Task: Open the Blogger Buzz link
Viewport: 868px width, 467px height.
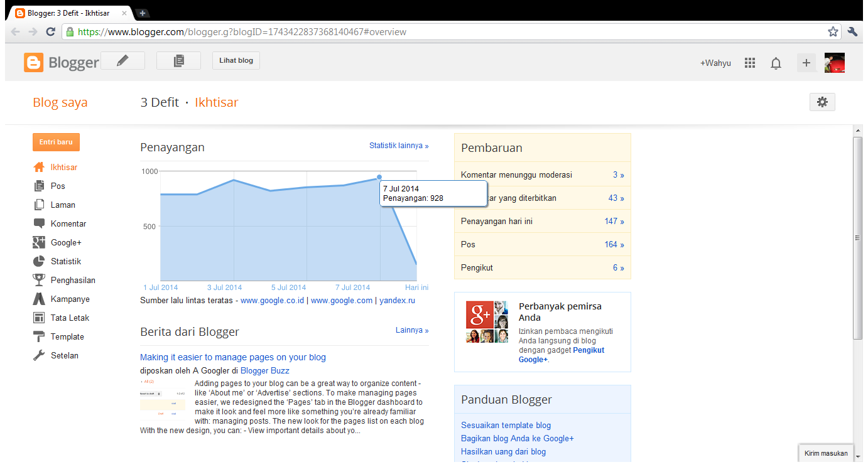Action: tap(265, 371)
